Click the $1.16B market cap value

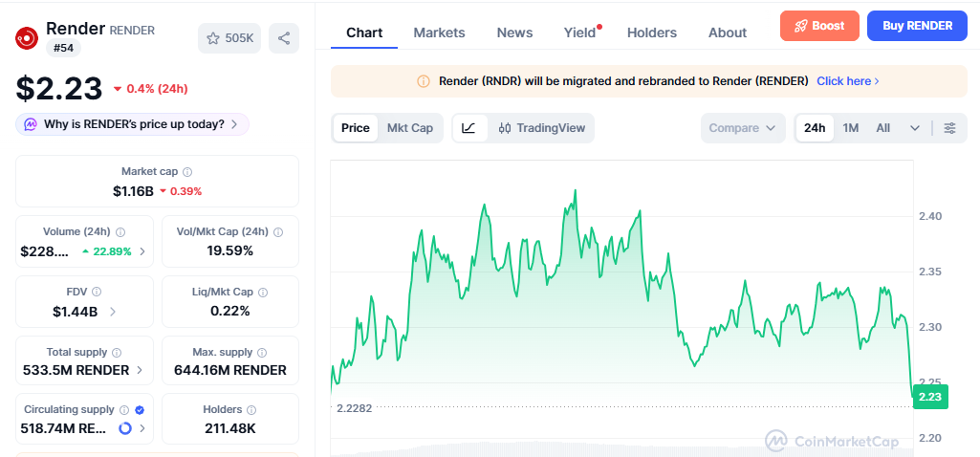tap(133, 191)
